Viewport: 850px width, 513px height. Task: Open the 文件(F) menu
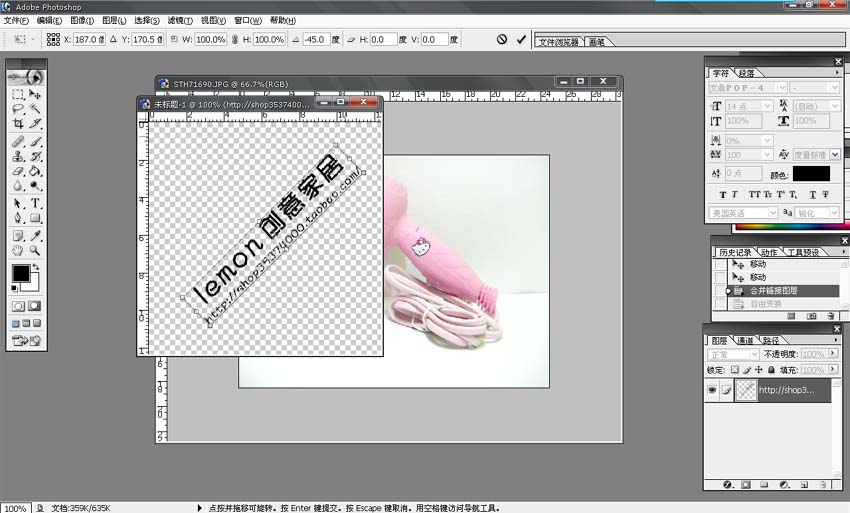tap(16, 21)
